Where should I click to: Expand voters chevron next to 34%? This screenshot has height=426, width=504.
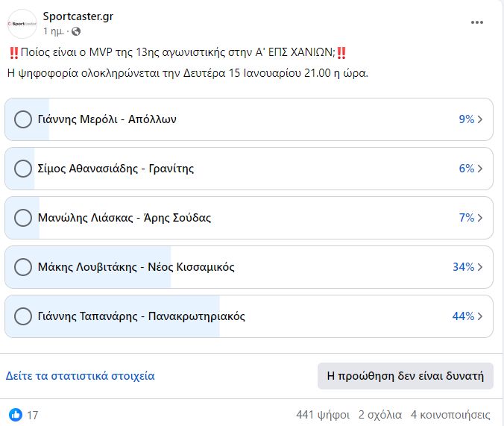point(480,267)
